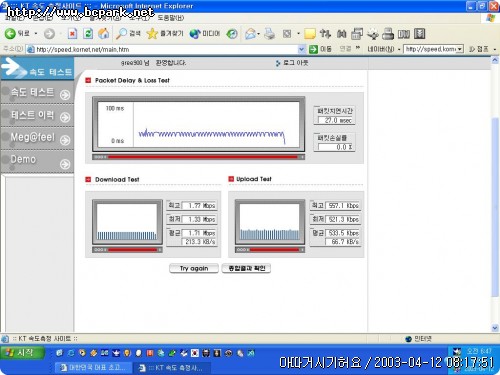The image size is (500, 375).
Task: Open the Search magnifier tool
Action: coord(128,33)
